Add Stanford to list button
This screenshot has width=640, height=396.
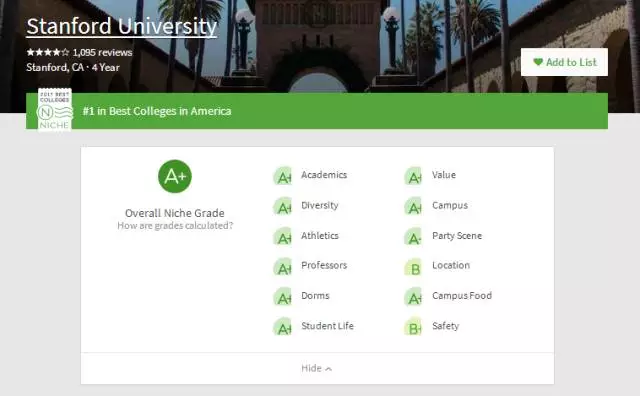pos(564,62)
